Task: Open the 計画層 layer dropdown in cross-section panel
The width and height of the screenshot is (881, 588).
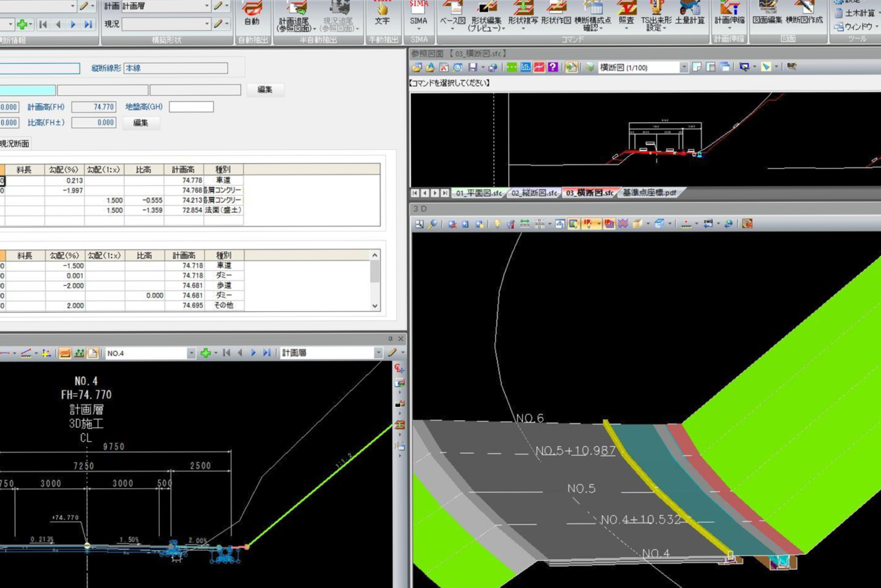Action: (377, 353)
